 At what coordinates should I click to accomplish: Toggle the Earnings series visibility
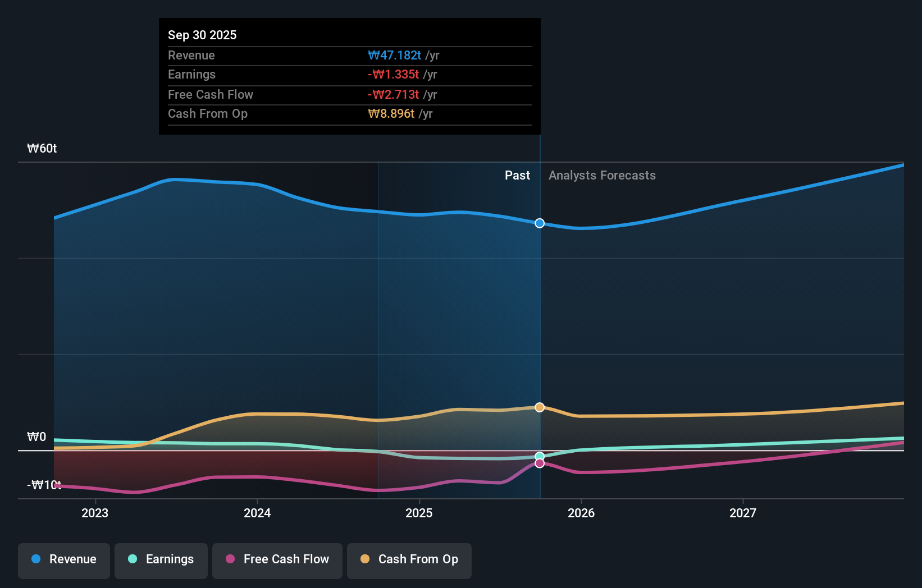click(161, 559)
